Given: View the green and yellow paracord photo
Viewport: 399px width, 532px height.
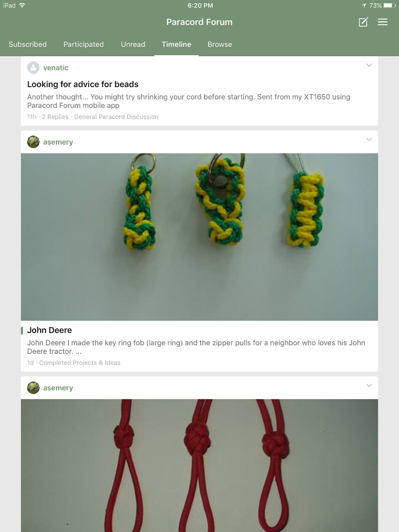Looking at the screenshot, I should click(199, 237).
